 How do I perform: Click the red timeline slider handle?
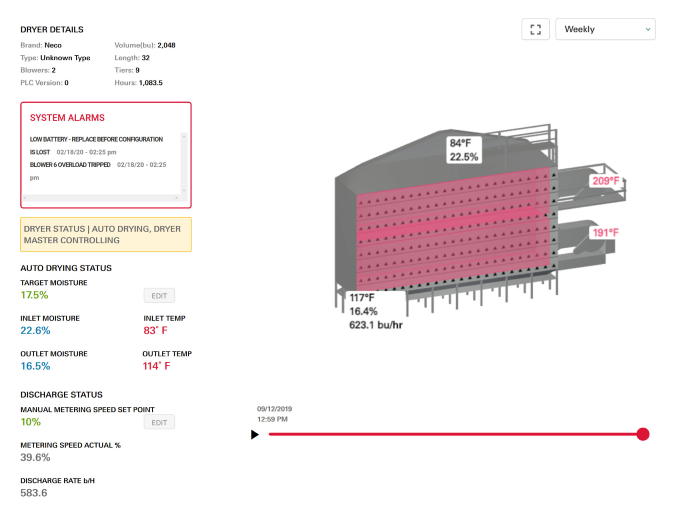(x=643, y=434)
